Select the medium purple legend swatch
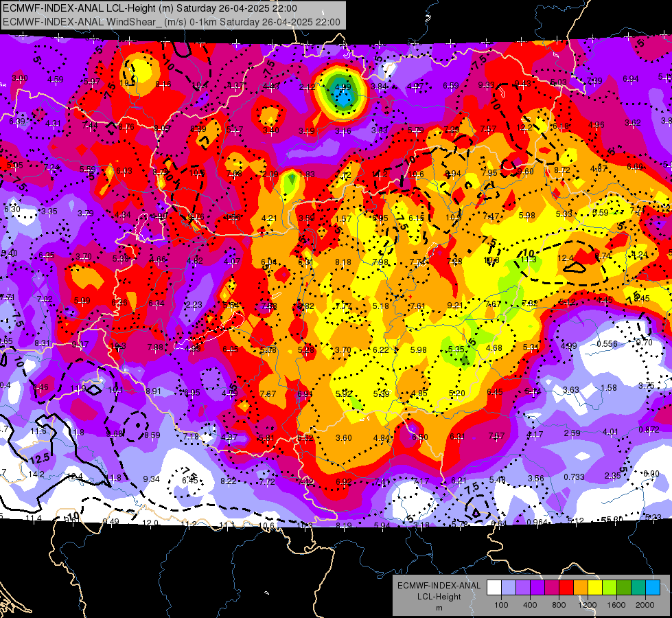The height and width of the screenshot is (618, 672). (523, 588)
